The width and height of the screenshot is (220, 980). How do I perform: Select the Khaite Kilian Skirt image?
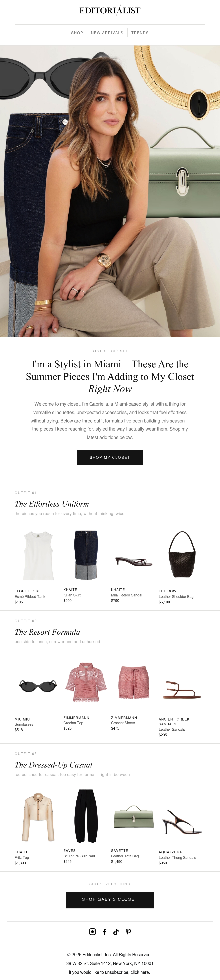86,555
